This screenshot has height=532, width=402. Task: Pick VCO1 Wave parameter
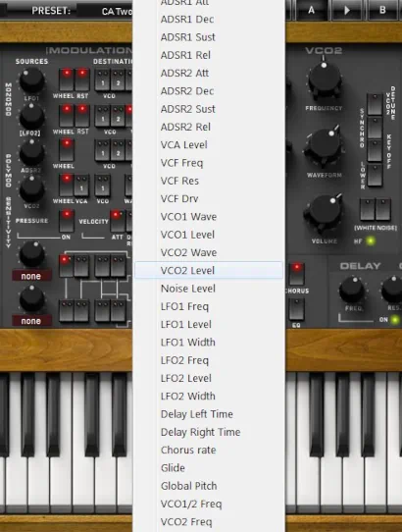209,217
